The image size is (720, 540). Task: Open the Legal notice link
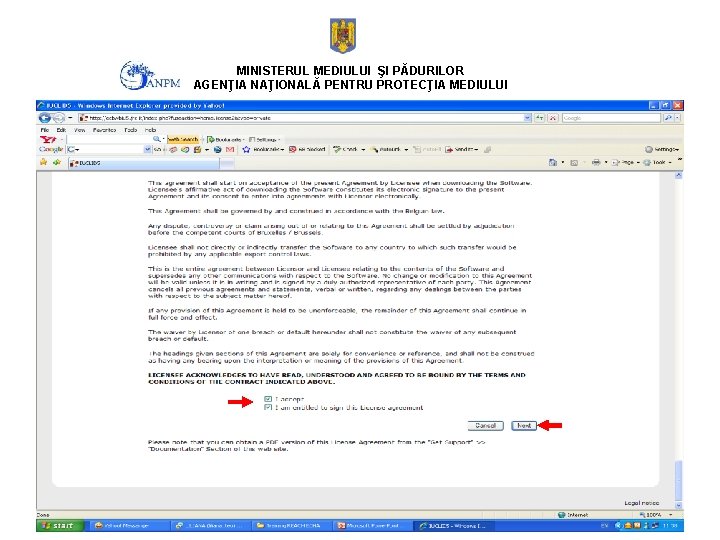(x=641, y=503)
